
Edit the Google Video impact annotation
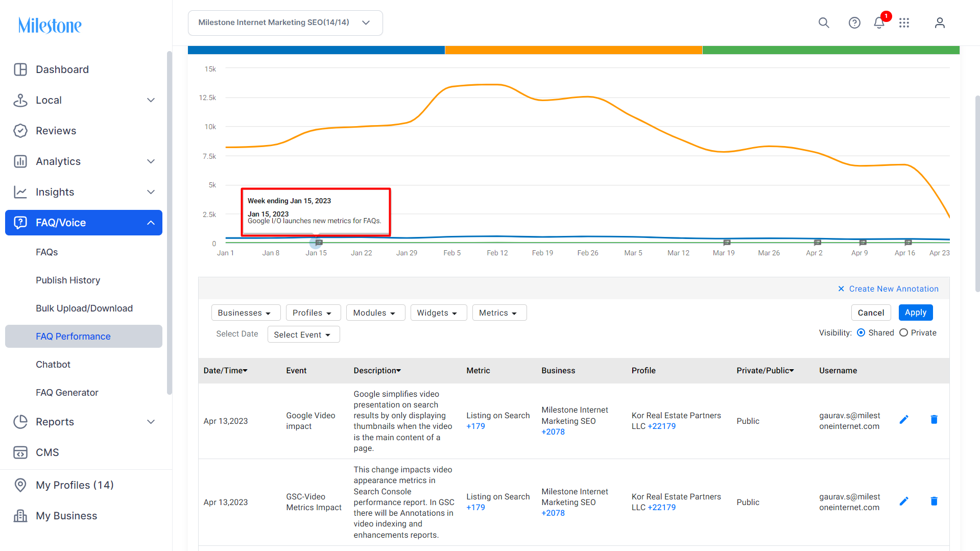(904, 420)
